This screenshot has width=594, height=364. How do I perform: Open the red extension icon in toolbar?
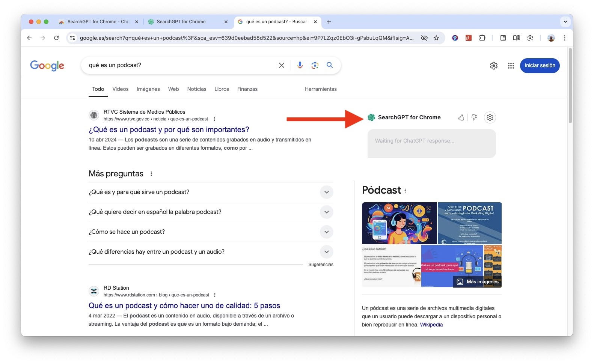pos(469,38)
